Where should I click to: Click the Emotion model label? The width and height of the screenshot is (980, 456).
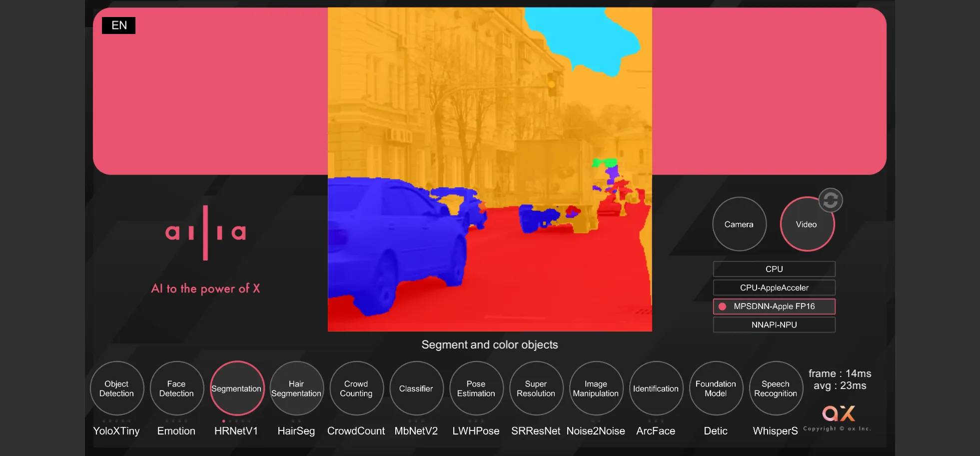coord(176,431)
